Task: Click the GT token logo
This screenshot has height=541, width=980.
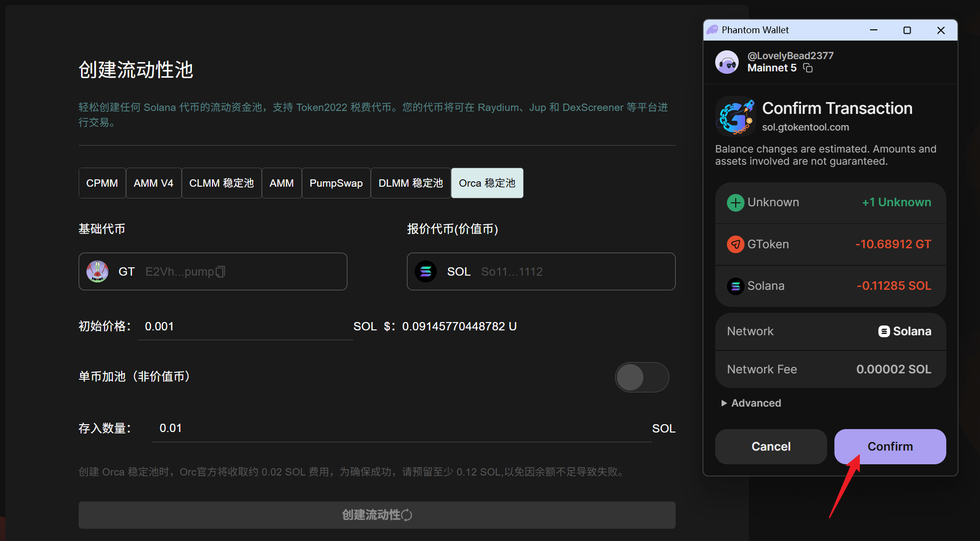Action: click(98, 271)
